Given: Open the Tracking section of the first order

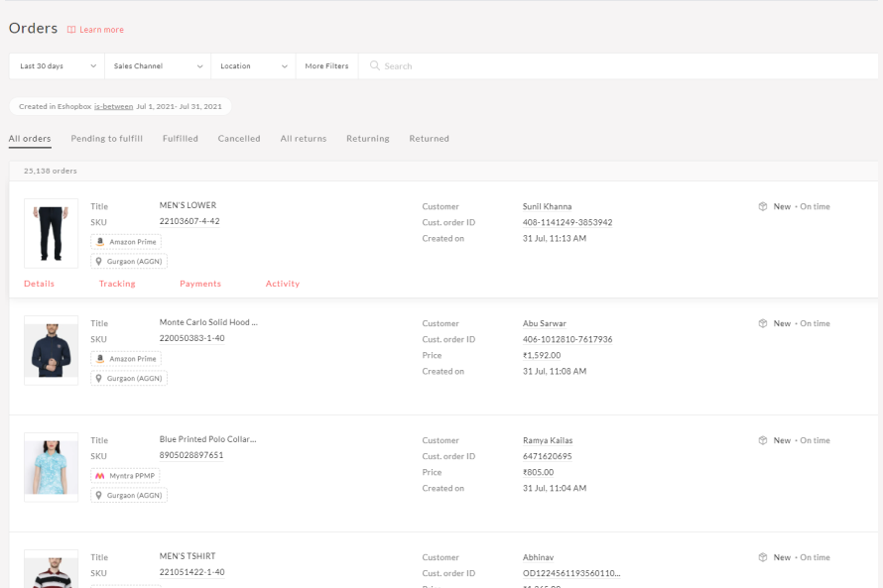Looking at the screenshot, I should (116, 284).
